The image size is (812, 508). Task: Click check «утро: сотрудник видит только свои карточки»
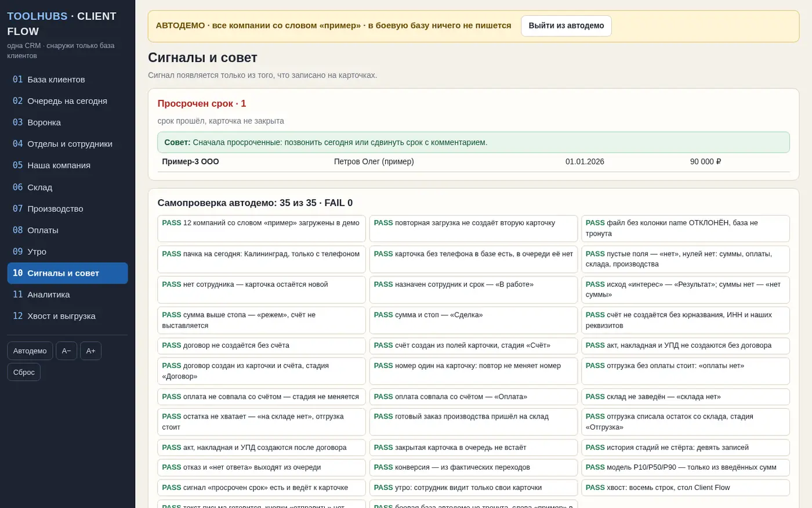[473, 488]
